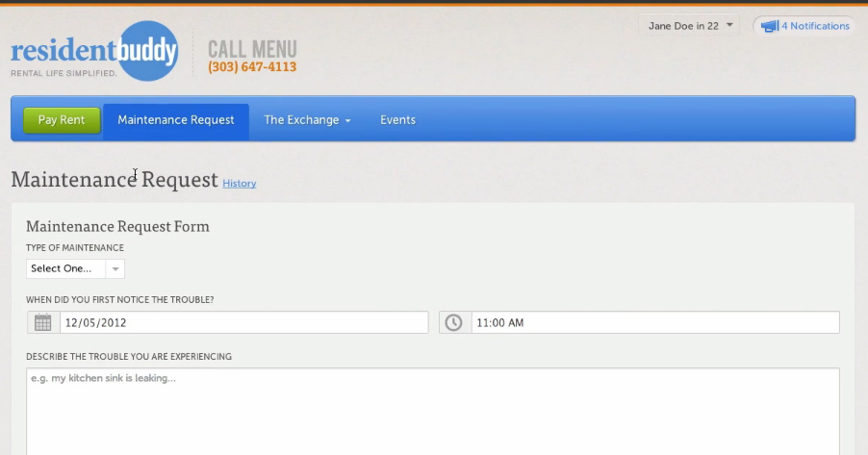Open the Jane Doe in 22 menu
Image resolution: width=868 pixels, height=455 pixels.
tap(690, 26)
